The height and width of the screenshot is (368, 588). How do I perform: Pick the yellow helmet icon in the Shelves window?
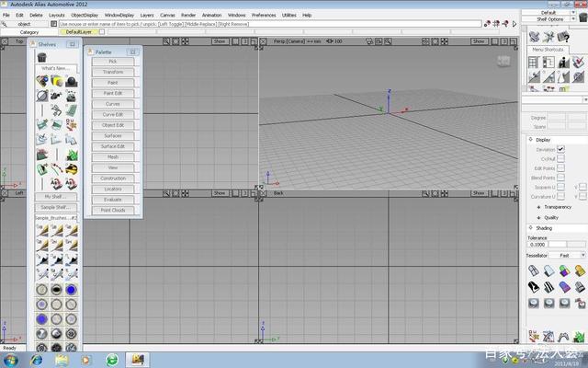click(x=72, y=169)
